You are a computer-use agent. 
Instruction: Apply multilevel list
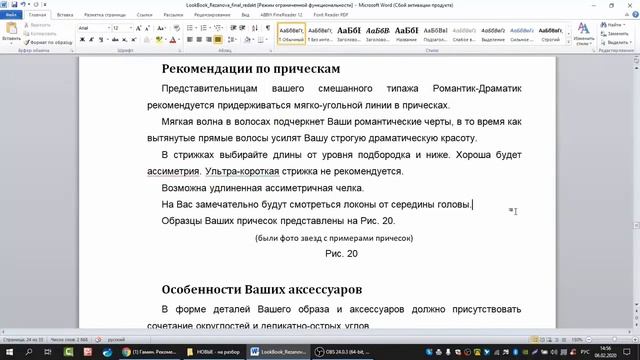point(218,28)
